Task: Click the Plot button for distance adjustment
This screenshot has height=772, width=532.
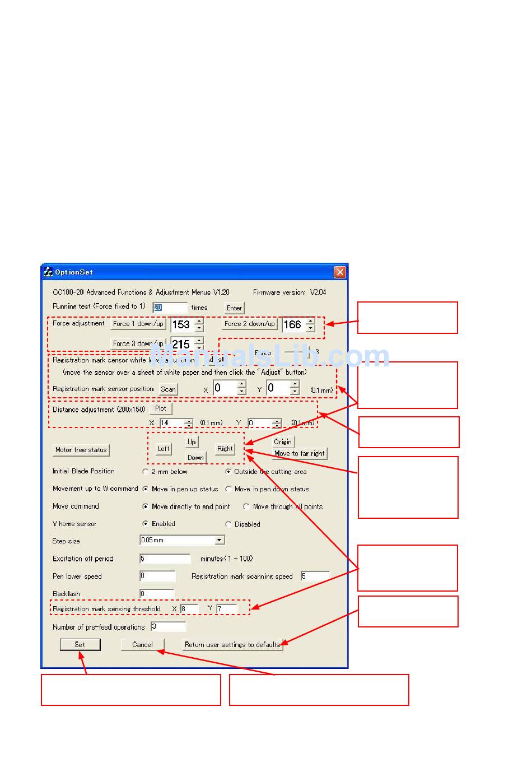Action: (x=161, y=409)
